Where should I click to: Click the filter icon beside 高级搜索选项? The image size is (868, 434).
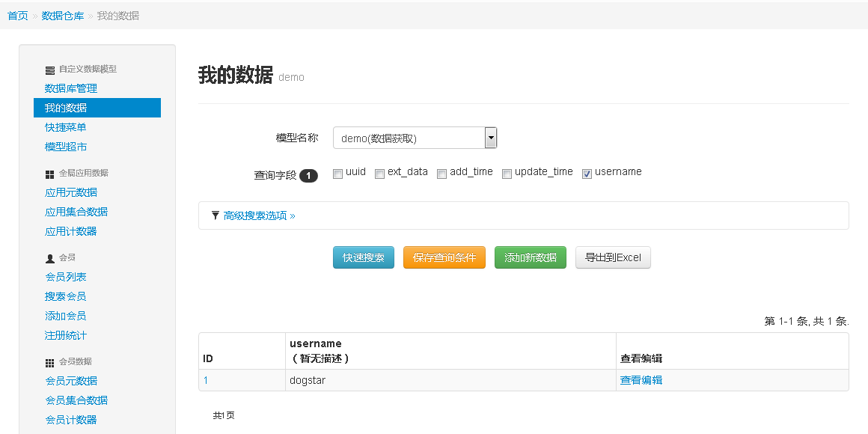(x=216, y=216)
